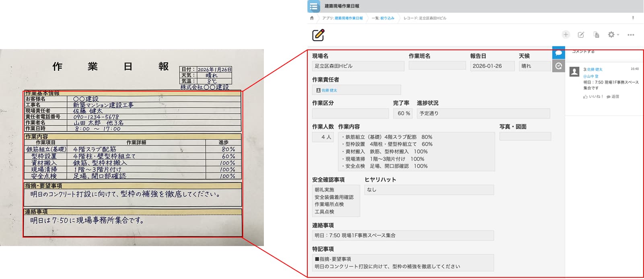
Task: Click handwritten 山田 太郎 他3名 on paper
Action: (x=99, y=123)
